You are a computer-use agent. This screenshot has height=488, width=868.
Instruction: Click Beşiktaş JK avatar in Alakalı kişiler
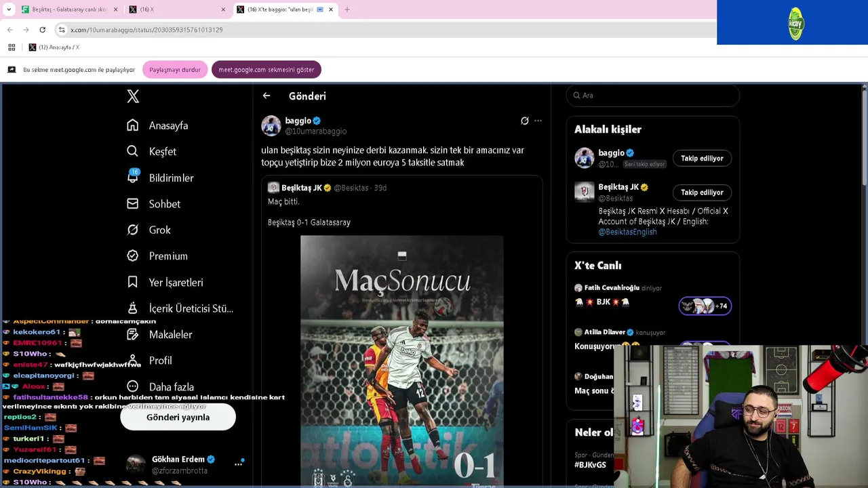tap(584, 192)
